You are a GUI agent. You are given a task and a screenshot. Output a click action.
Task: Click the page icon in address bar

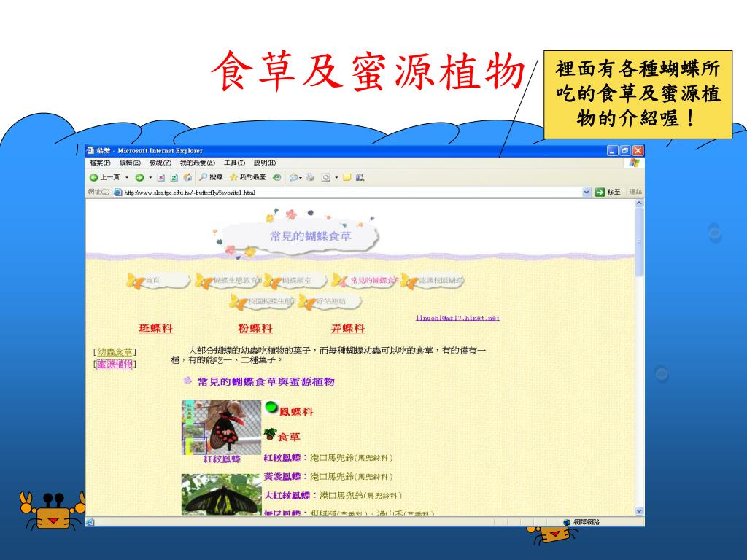point(117,192)
